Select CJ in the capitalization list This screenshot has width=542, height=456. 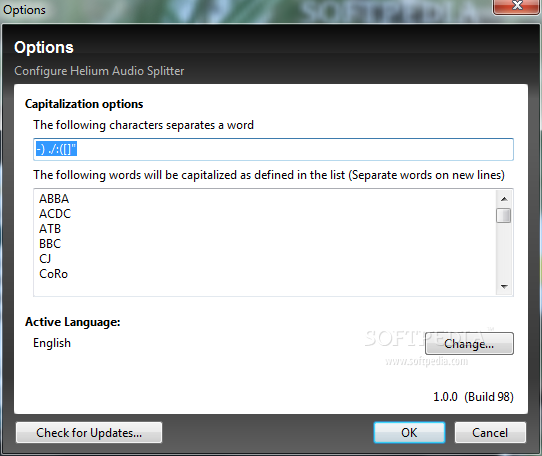[x=45, y=259]
